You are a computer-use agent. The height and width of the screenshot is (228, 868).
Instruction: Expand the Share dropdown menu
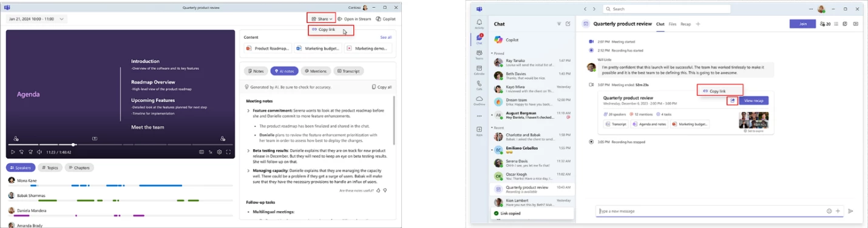pos(321,19)
